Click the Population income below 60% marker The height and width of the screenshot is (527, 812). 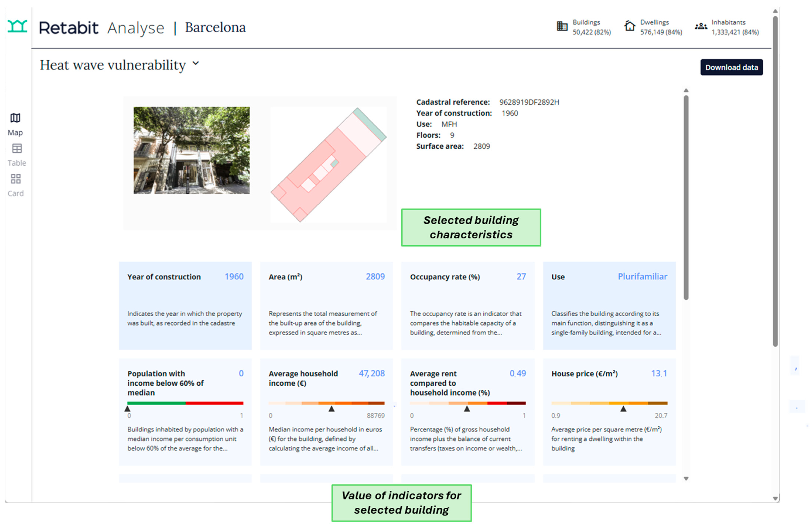pos(128,409)
